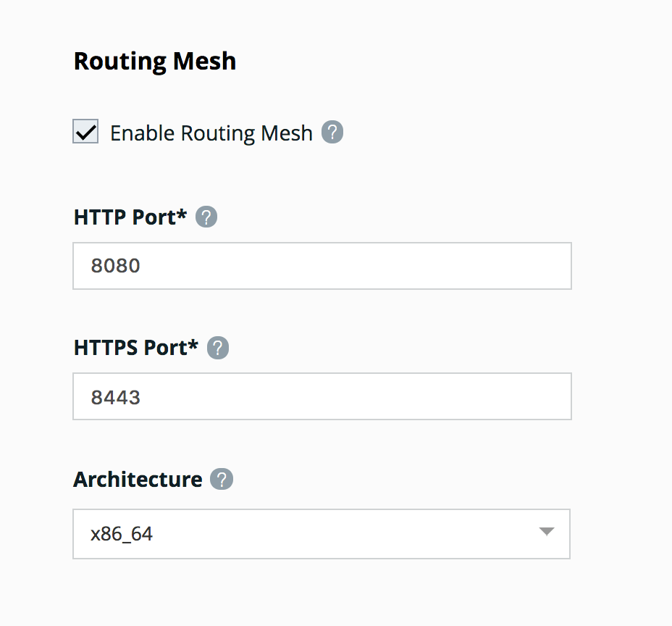Screen dimensions: 672x626
Task: Place cursor after 8080 in HTTP Port
Action: (141, 266)
